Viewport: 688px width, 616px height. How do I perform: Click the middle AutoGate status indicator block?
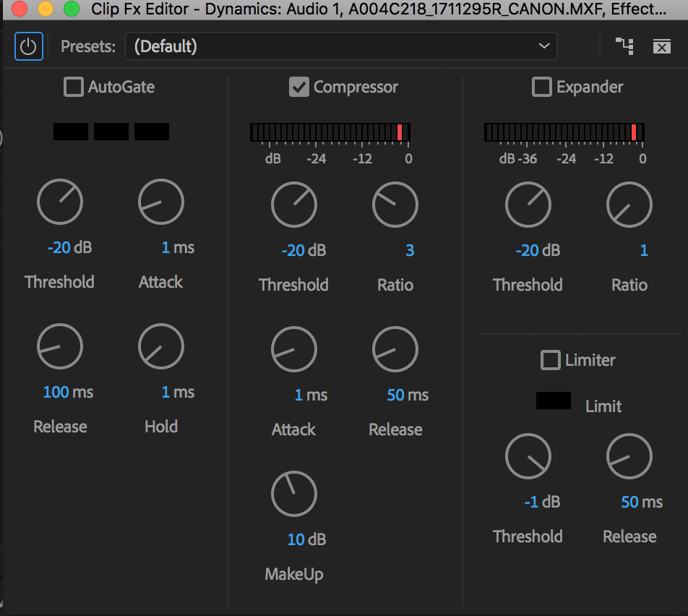click(111, 132)
